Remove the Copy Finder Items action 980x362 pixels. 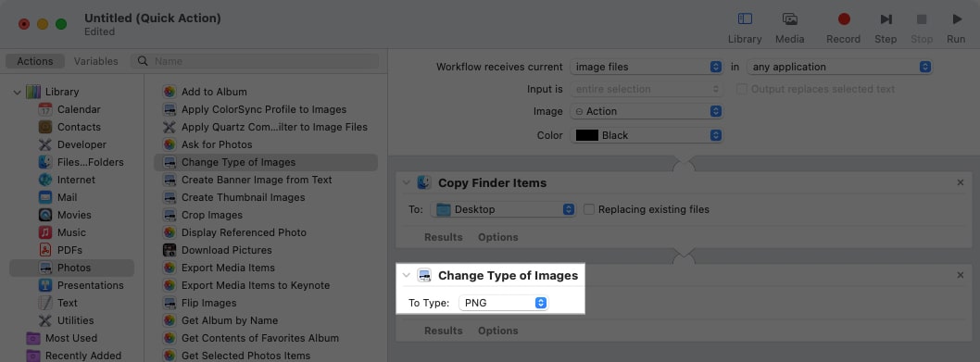click(960, 182)
